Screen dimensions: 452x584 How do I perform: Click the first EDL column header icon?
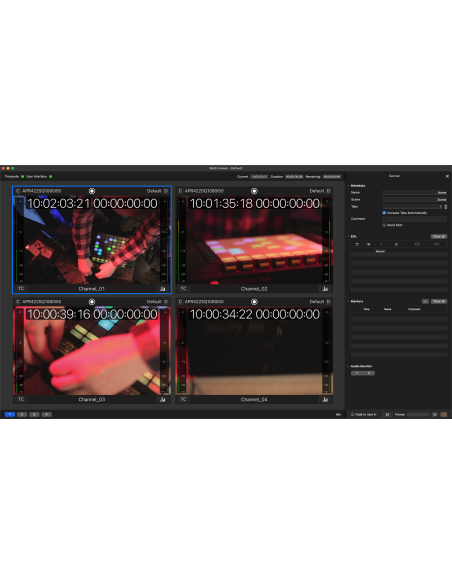(357, 244)
